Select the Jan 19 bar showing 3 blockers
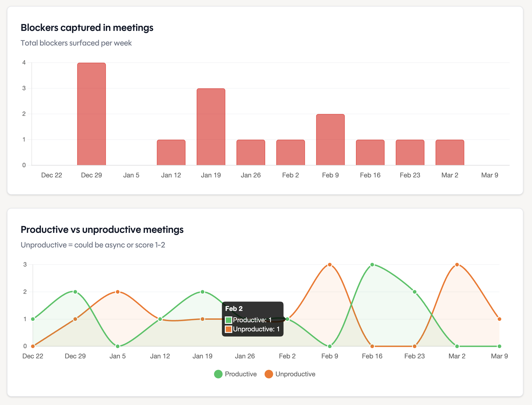This screenshot has height=405, width=532. pos(211,127)
